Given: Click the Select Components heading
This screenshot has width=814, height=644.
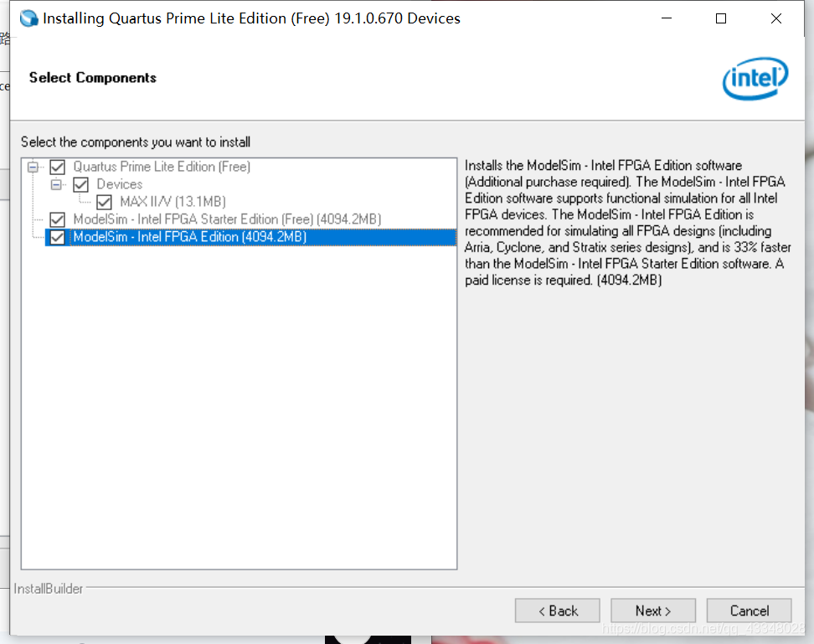Looking at the screenshot, I should click(x=93, y=78).
